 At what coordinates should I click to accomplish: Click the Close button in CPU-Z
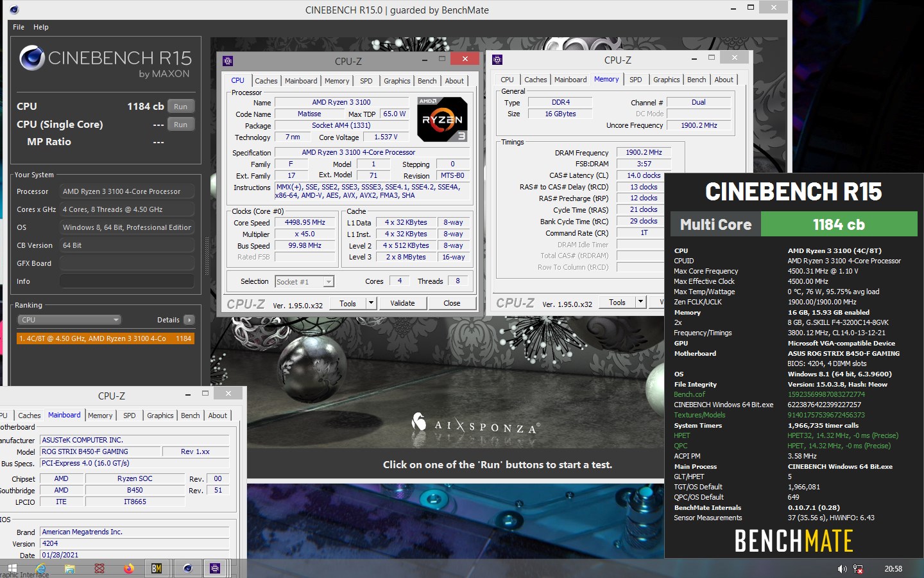click(452, 303)
